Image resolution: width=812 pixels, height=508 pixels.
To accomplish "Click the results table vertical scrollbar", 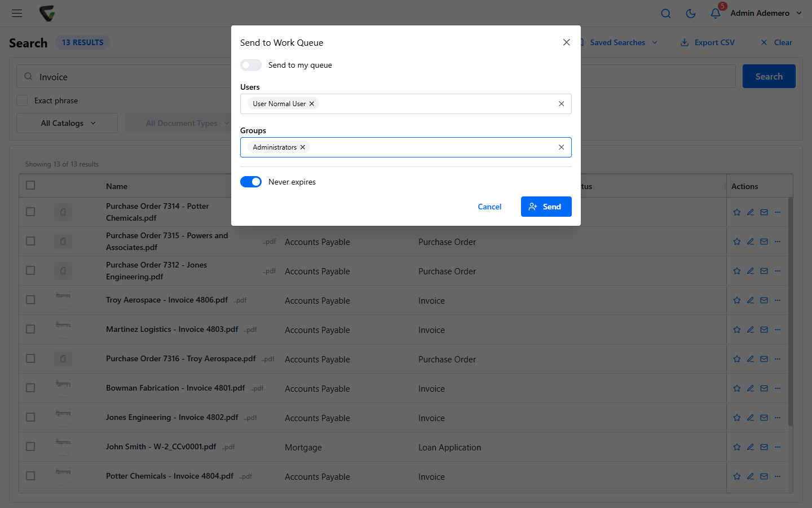I will pos(790,312).
